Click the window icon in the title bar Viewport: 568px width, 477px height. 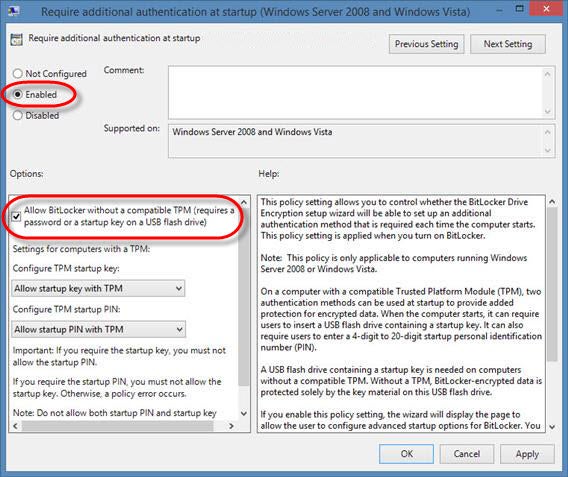[x=14, y=12]
